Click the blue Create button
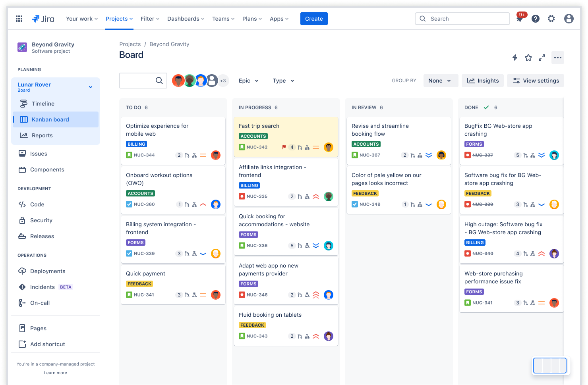The image size is (588, 385). [314, 19]
